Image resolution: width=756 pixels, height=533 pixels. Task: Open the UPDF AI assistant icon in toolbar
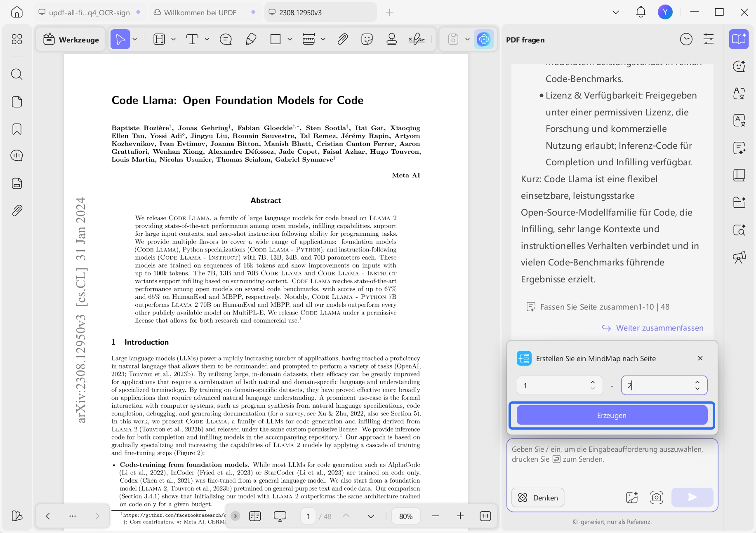[x=484, y=40]
